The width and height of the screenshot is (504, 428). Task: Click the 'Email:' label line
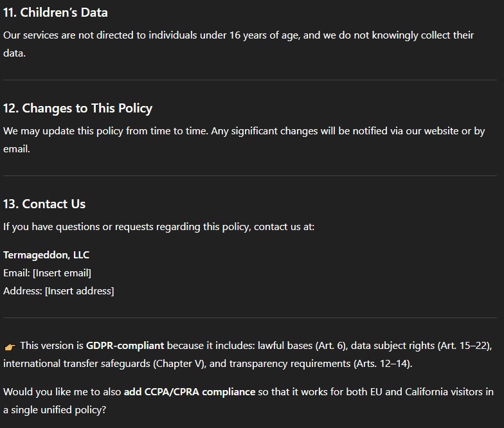pyautogui.click(x=48, y=272)
